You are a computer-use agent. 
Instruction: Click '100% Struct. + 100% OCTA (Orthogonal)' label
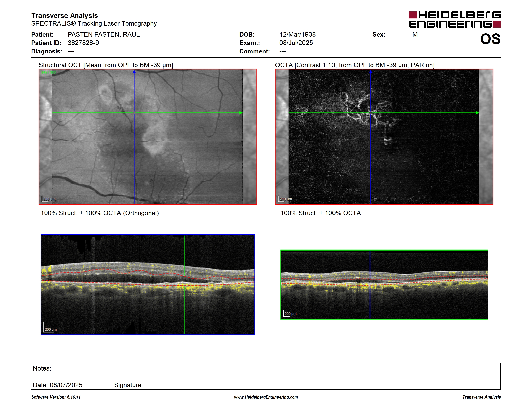pyautogui.click(x=100, y=213)
